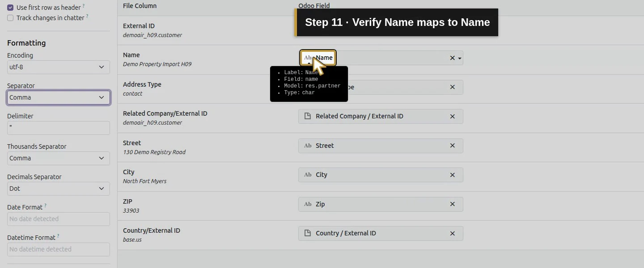Enable 'Track changes in chatter' checkbox
The height and width of the screenshot is (268, 644).
pyautogui.click(x=10, y=18)
